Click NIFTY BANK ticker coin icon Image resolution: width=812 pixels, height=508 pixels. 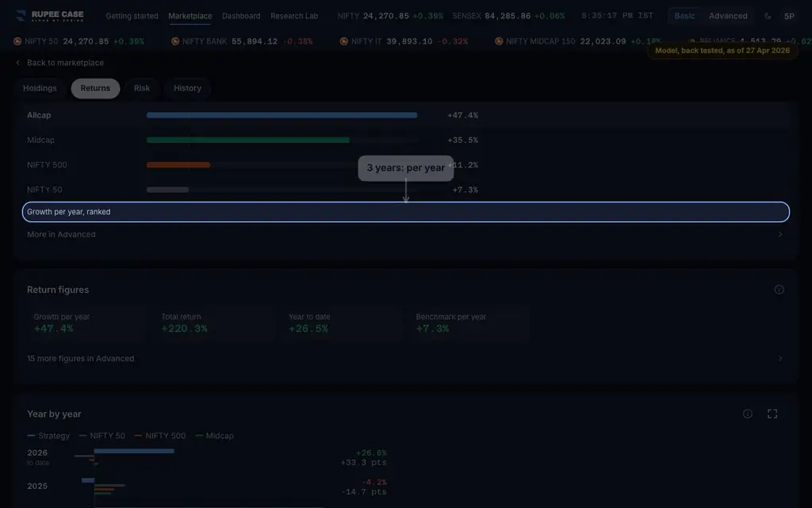(x=175, y=41)
